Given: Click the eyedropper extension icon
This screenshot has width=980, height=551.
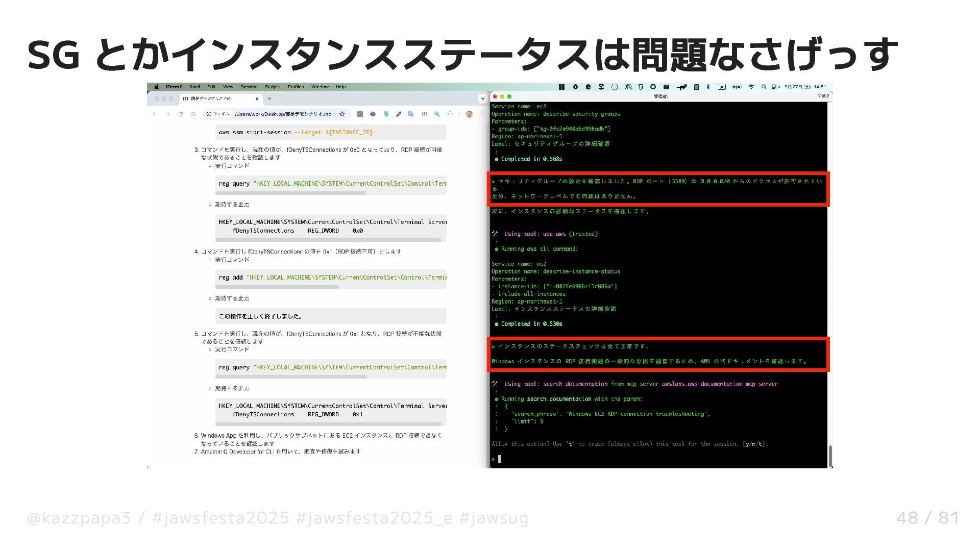Looking at the screenshot, I should (x=399, y=114).
